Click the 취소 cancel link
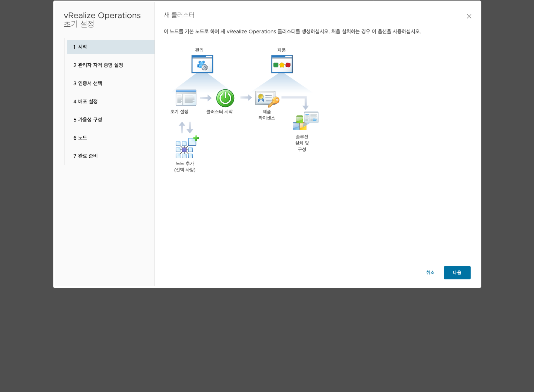 (430, 273)
